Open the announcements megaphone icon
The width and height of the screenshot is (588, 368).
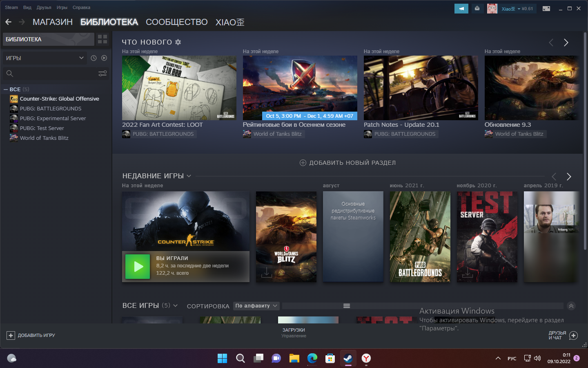461,9
